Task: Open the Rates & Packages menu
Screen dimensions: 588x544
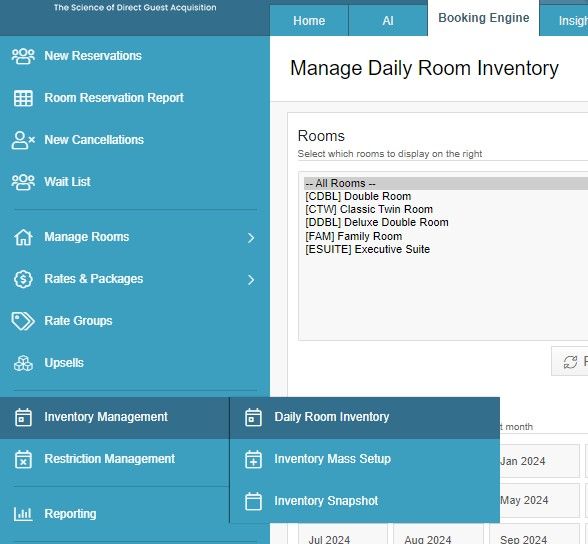Action: pyautogui.click(x=94, y=279)
